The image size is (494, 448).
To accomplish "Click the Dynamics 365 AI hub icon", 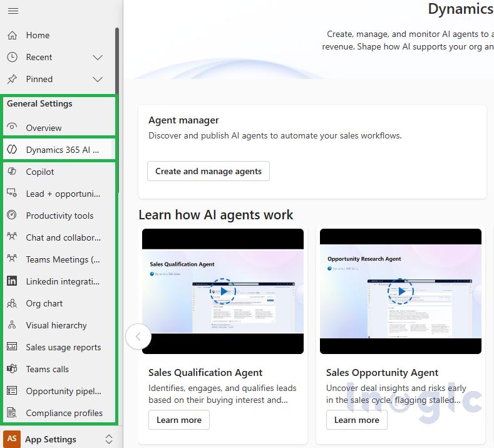I will [x=12, y=150].
